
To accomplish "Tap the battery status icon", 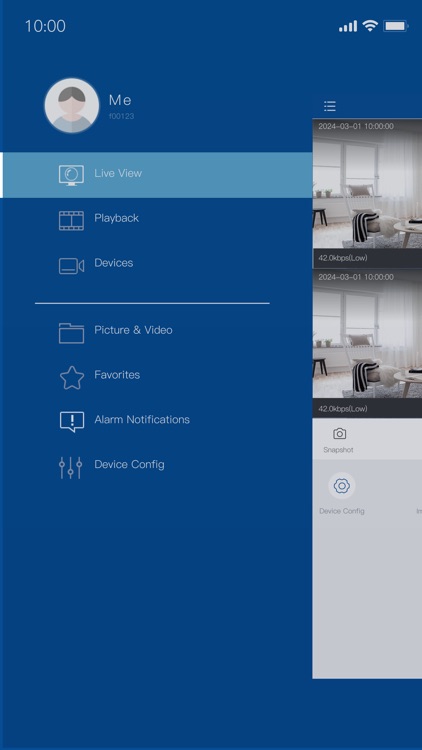I will coord(396,26).
